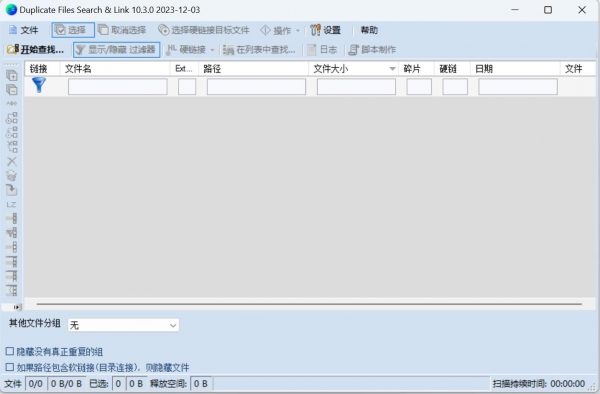Click the collapse all groups minus icon
600x394 pixels.
12,90
